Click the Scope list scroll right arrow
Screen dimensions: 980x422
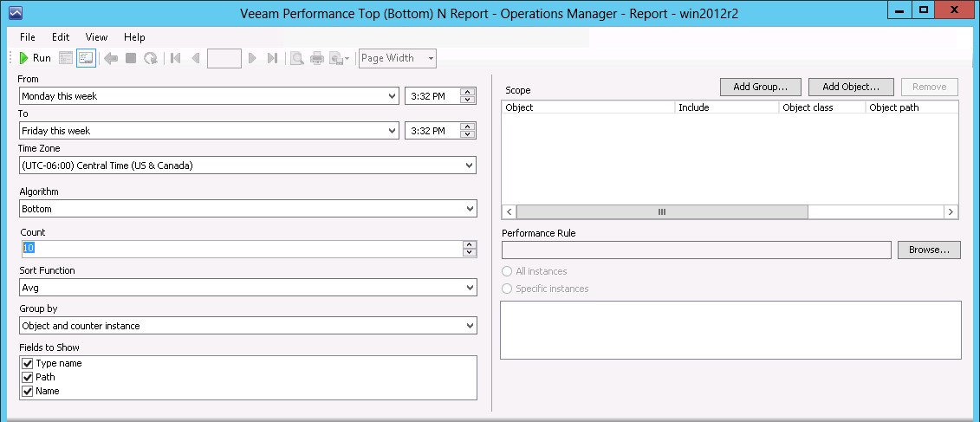click(x=951, y=212)
